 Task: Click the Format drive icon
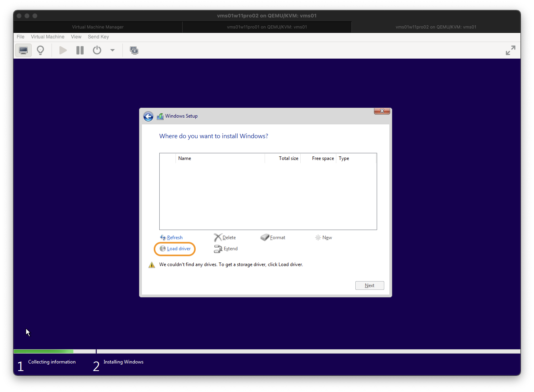click(265, 238)
